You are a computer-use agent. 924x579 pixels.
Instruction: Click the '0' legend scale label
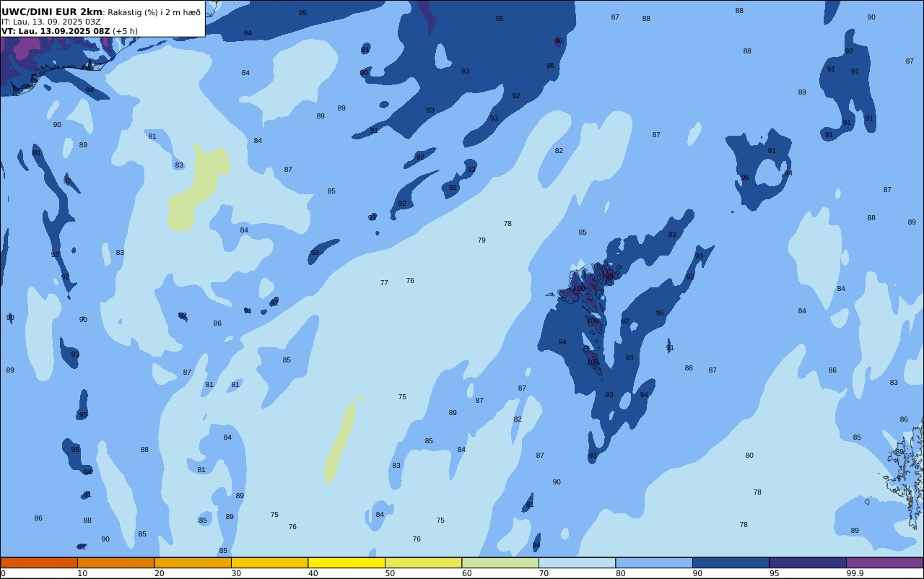click(3, 573)
